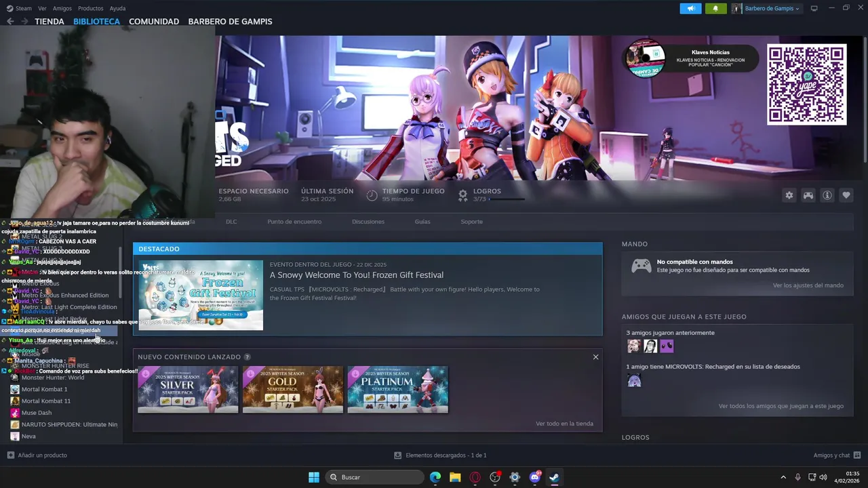Viewport: 868px width, 488px height.
Task: Click the help icon next to Nuevo contenido lanzado
Action: point(248,357)
